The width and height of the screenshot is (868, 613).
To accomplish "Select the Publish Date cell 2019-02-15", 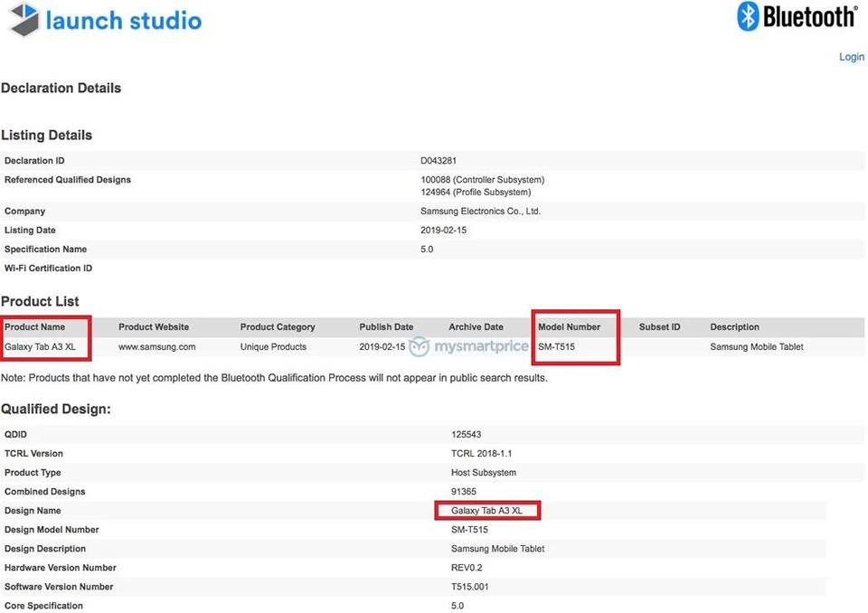I will (382, 346).
